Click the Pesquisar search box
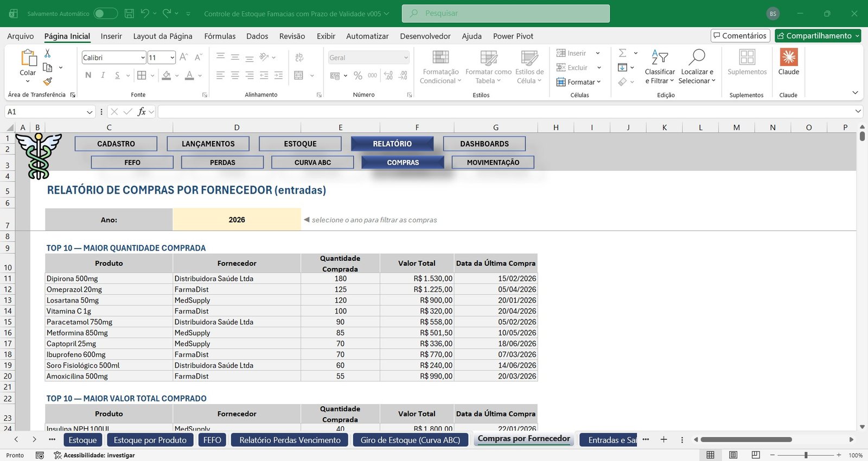Screen dimensions: 868x461 click(506, 14)
